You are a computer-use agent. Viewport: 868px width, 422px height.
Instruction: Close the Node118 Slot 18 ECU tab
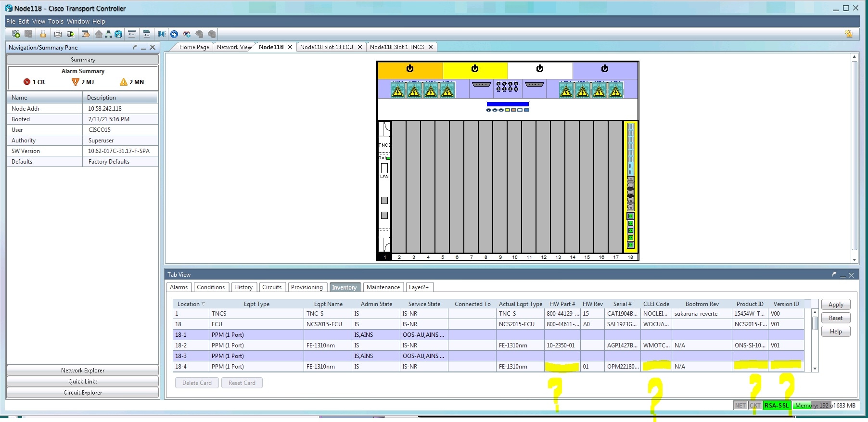point(359,47)
